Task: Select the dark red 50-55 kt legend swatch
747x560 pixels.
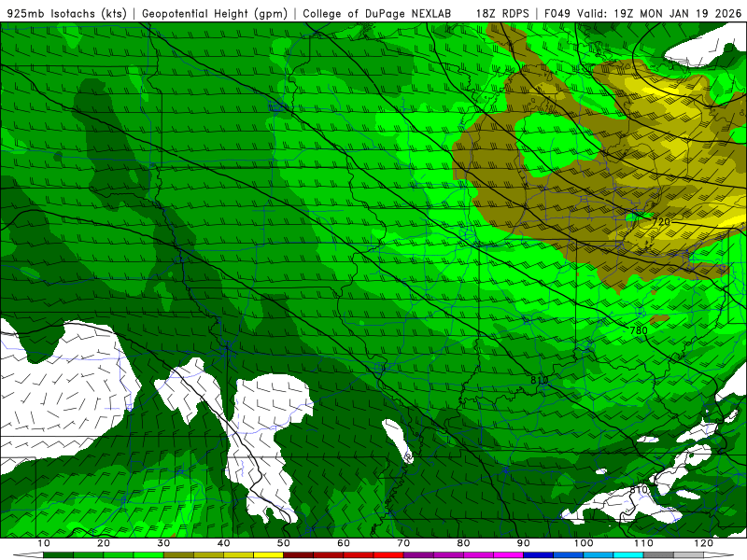Action: coord(298,555)
